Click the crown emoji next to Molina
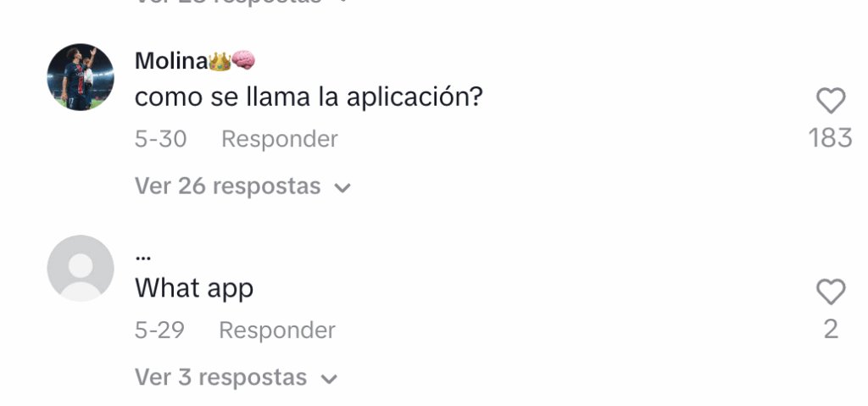The image size is (868, 406). pos(220,60)
